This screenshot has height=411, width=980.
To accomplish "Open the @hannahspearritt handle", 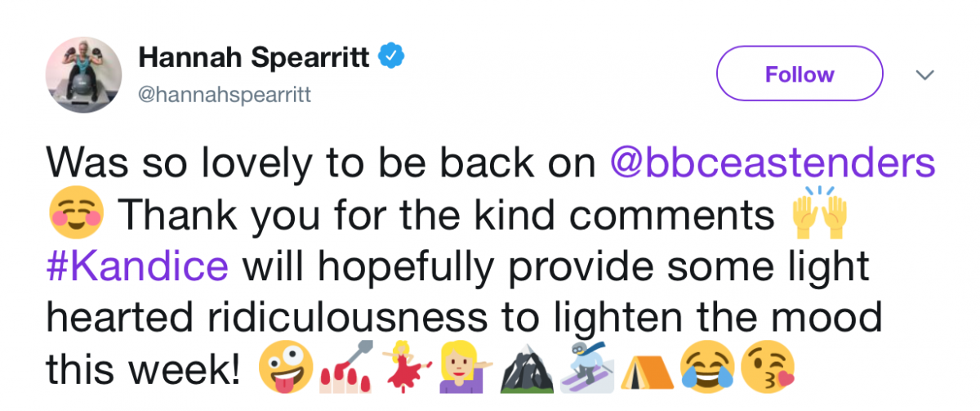I will coord(224,95).
